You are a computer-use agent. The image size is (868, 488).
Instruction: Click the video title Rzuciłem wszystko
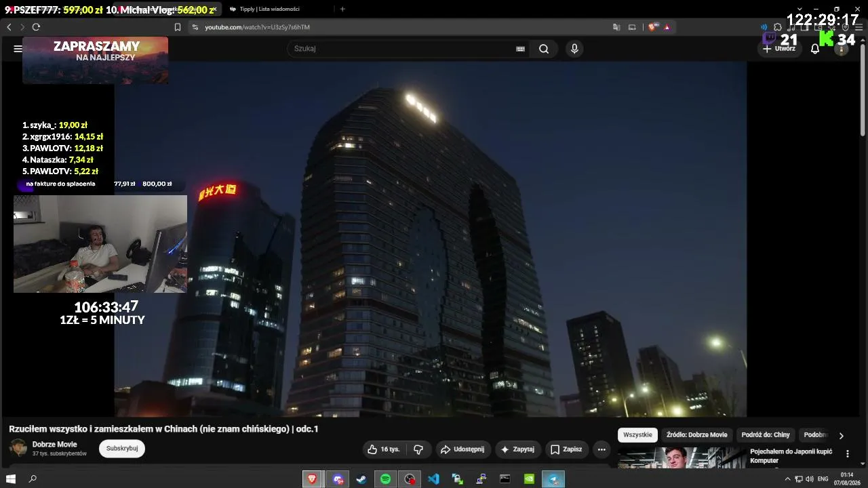click(x=163, y=429)
